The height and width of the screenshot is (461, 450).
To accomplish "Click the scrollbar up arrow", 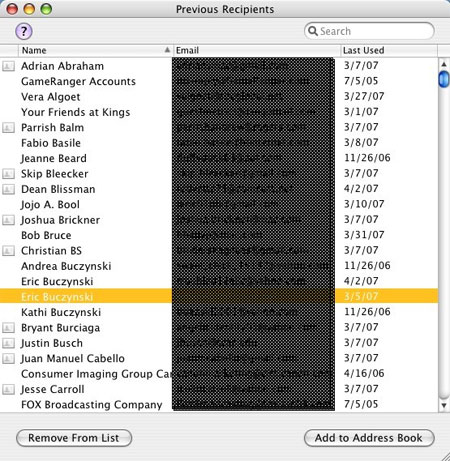I will 444,63.
